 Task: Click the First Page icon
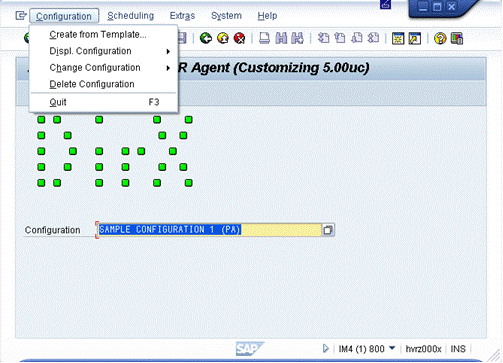click(x=323, y=38)
